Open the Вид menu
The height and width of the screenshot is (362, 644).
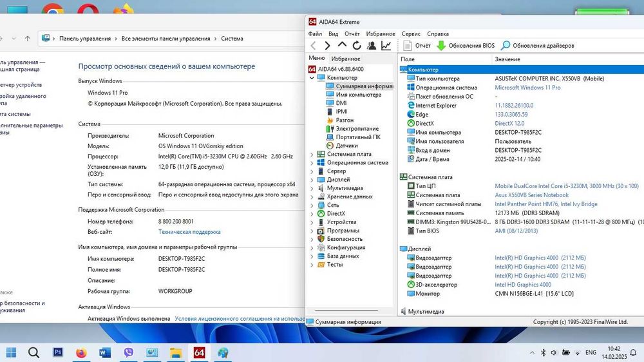point(333,33)
